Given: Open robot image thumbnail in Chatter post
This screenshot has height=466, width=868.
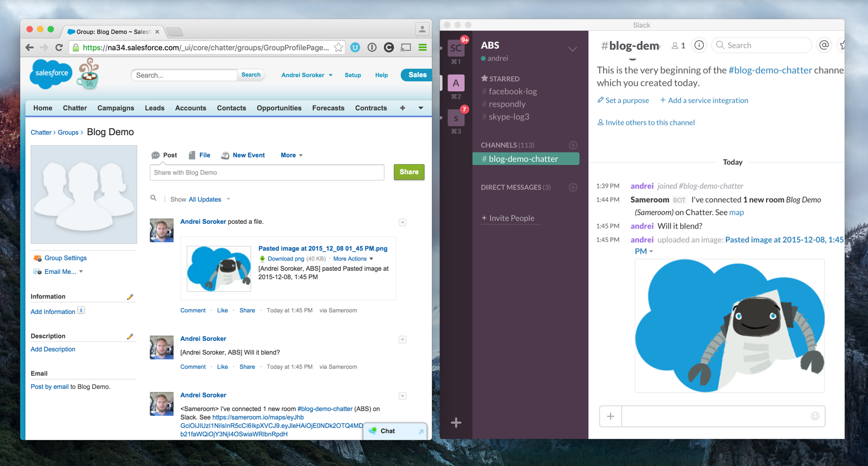Looking at the screenshot, I should (219, 268).
